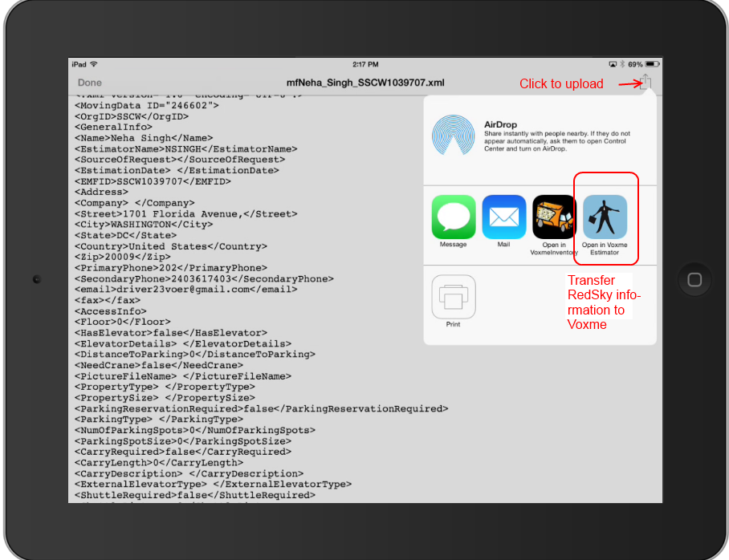Click the State DC line

pyautogui.click(x=125, y=235)
